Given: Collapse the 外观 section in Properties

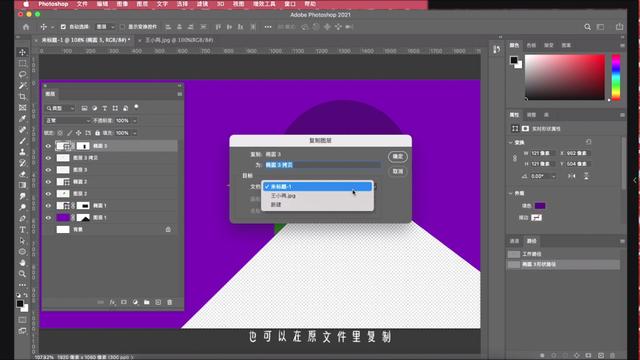Looking at the screenshot, I should 511,193.
